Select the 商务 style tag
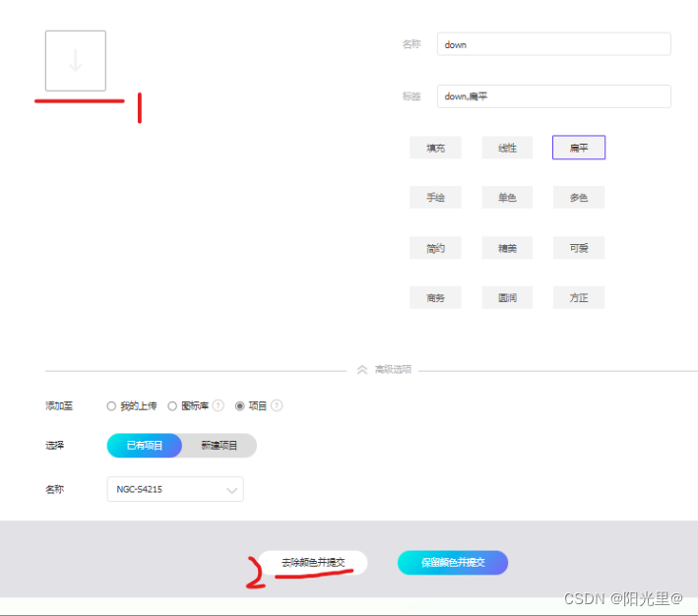The height and width of the screenshot is (616, 698). [x=435, y=297]
